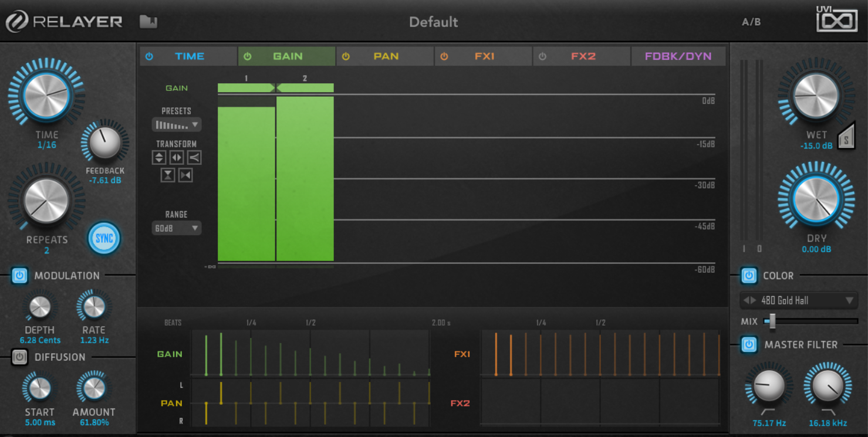Click the WET knob
Image resolution: width=868 pixels, height=437 pixels.
816,95
